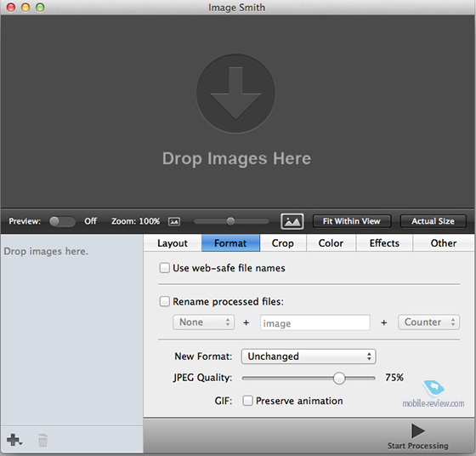
Task: Check Rename processed files option
Action: click(164, 301)
